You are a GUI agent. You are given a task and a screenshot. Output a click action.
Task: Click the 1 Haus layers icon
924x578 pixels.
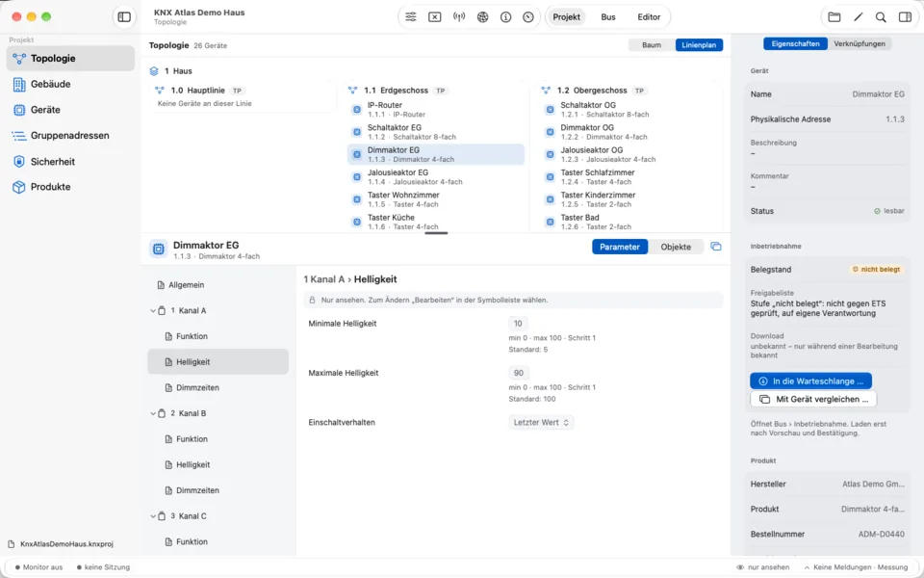(x=154, y=71)
